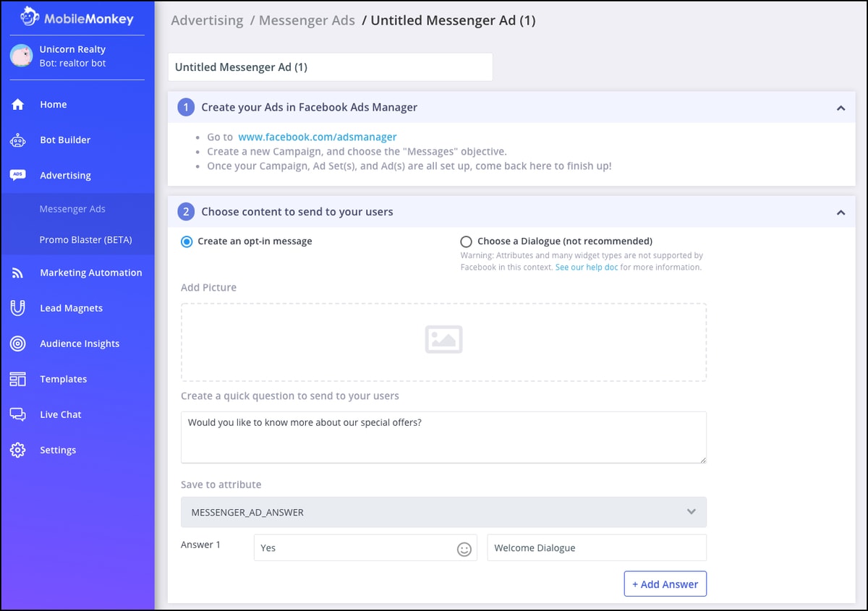
Task: Collapse the Choose content section
Action: click(841, 213)
